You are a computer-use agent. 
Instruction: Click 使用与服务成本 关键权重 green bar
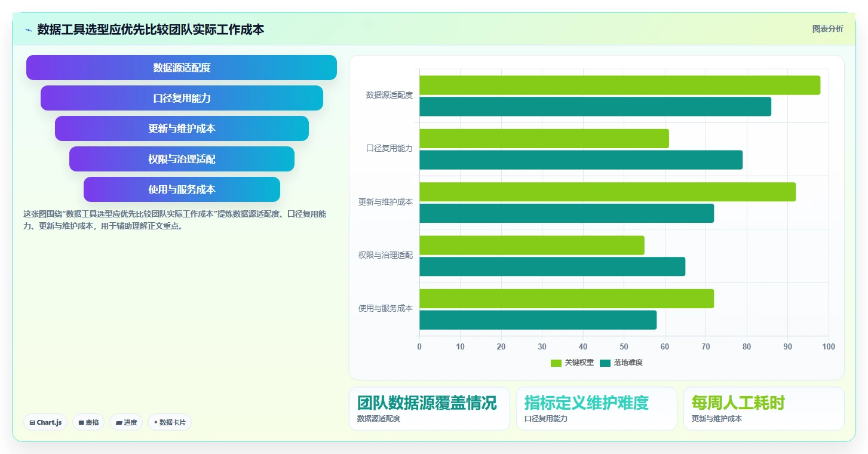click(566, 299)
